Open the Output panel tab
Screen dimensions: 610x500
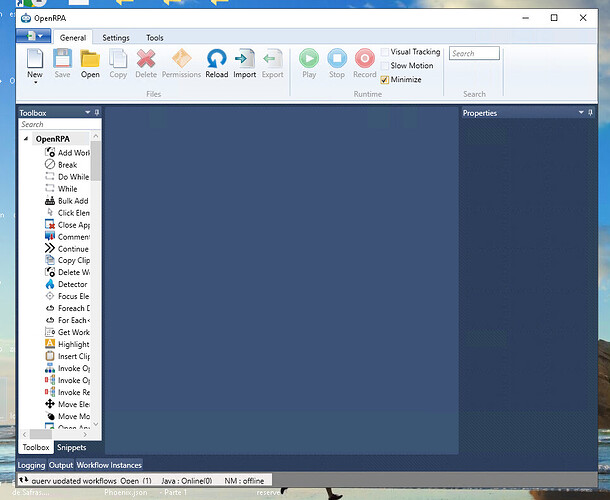pos(61,465)
